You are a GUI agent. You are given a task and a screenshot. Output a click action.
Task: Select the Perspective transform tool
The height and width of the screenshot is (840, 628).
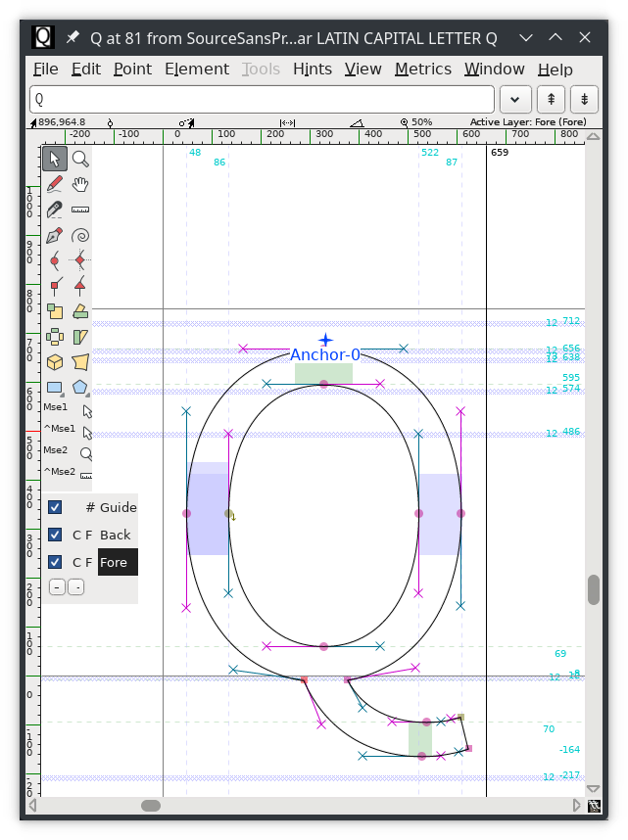pos(80,362)
